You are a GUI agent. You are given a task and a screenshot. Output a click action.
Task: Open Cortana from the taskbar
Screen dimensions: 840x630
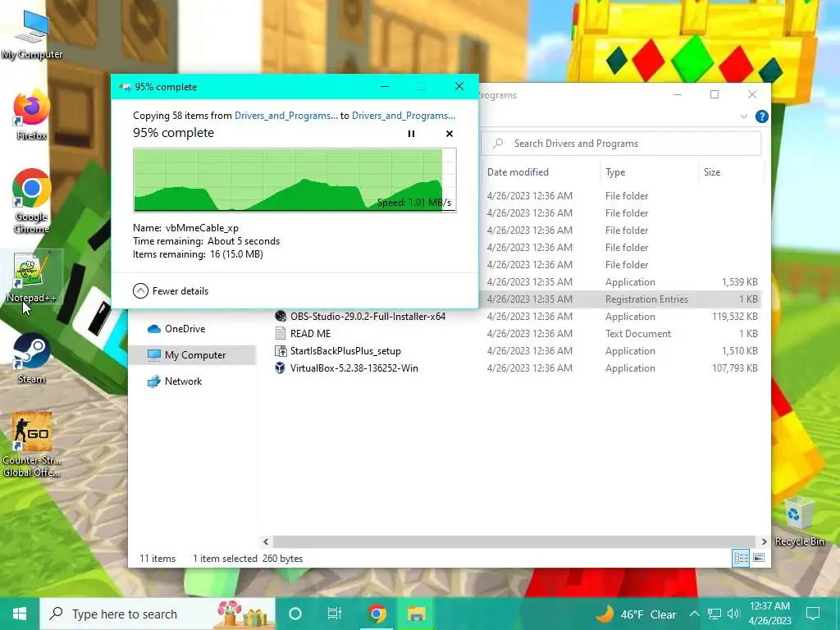[295, 614]
